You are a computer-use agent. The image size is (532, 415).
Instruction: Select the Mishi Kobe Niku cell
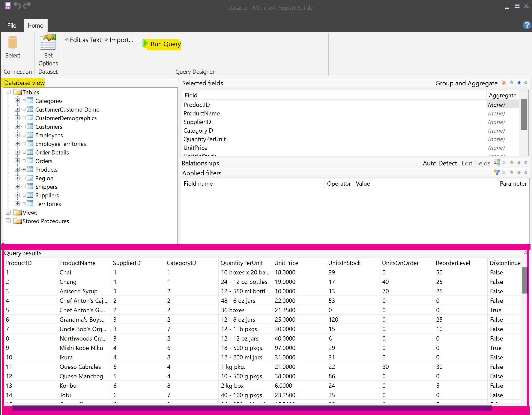(84, 348)
